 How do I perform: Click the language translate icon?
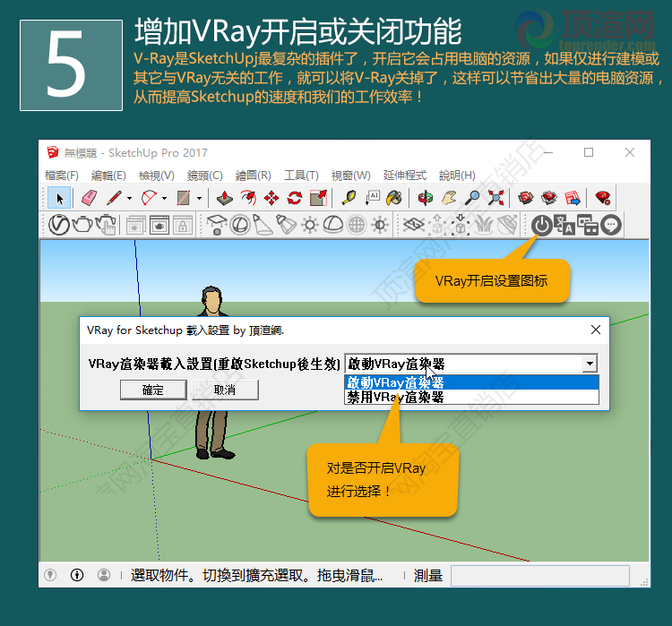564,225
